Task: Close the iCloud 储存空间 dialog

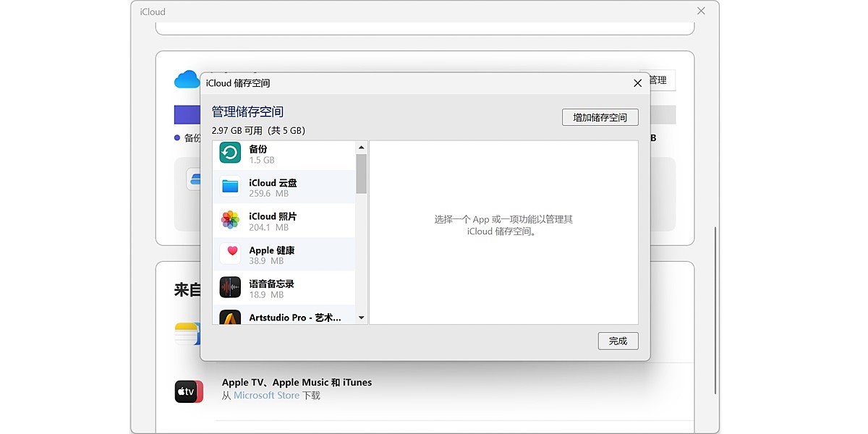Action: tap(637, 83)
